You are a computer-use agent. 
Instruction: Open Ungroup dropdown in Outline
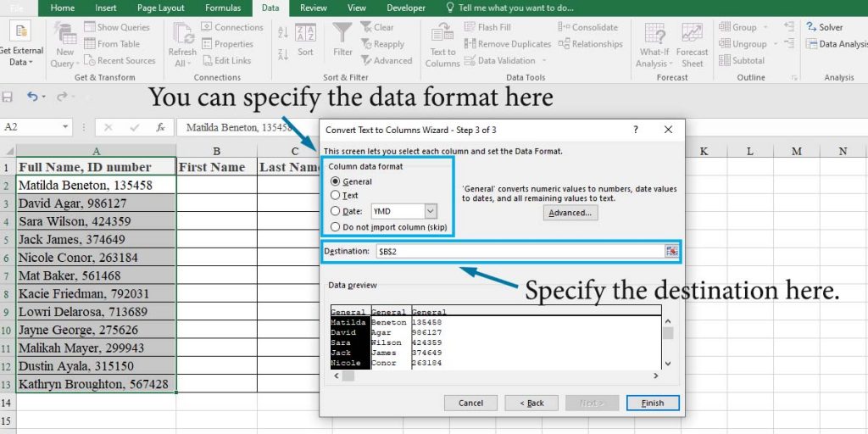pos(775,44)
